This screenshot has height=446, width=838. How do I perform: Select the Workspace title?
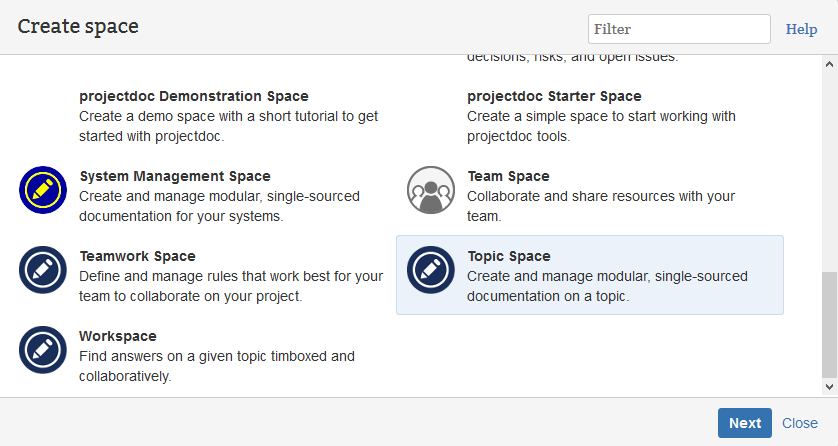tap(118, 337)
